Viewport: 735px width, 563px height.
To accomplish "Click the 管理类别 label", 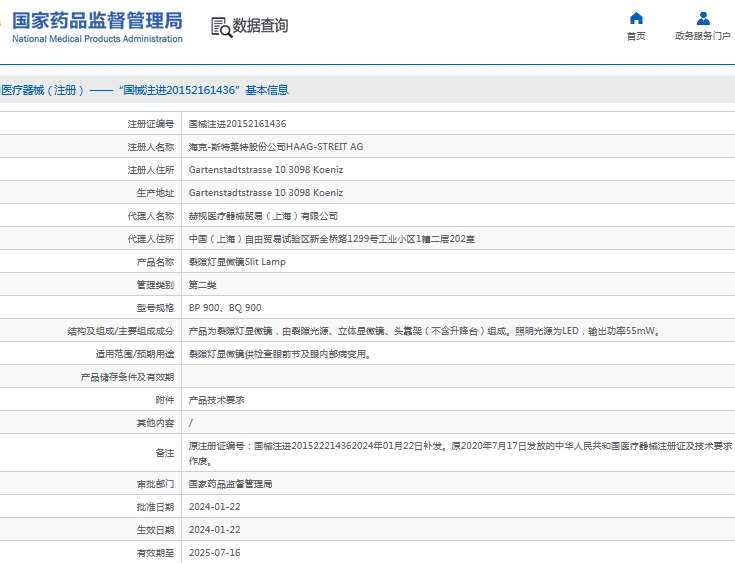I will pos(155,285).
